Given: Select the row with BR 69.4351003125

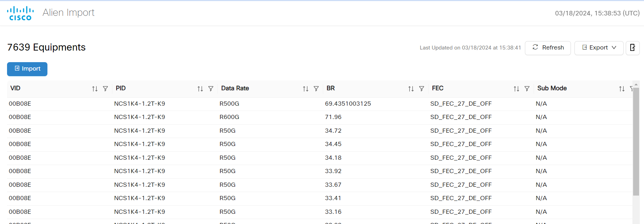Looking at the screenshot, I should tap(348, 104).
